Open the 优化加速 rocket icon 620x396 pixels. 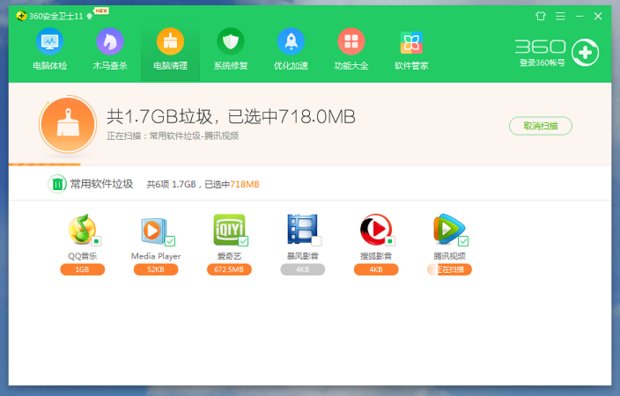291,42
